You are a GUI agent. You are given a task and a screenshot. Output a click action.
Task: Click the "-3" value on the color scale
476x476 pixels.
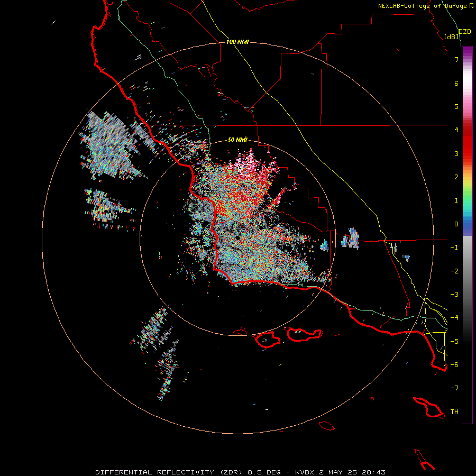[454, 295]
